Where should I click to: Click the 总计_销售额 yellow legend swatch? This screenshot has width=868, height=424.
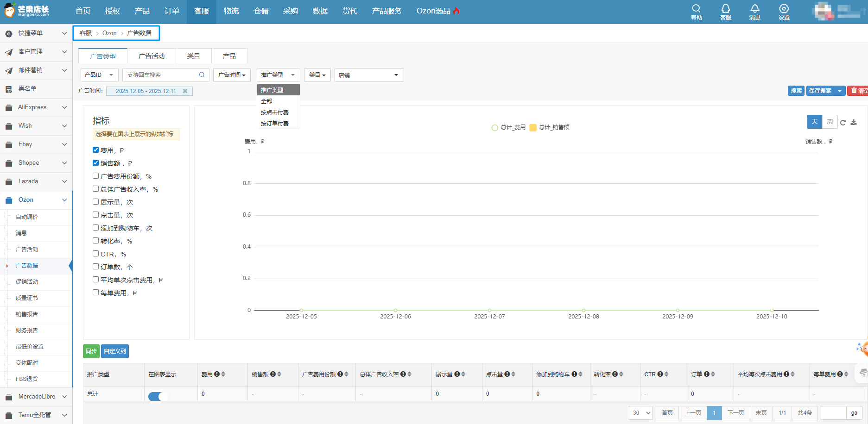[533, 128]
